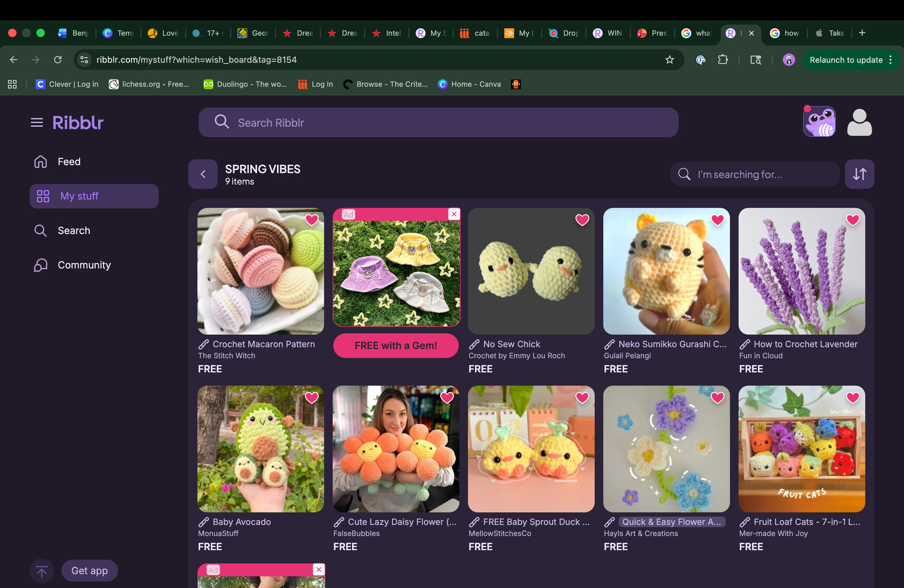Close the bucket hats ad

coord(454,214)
